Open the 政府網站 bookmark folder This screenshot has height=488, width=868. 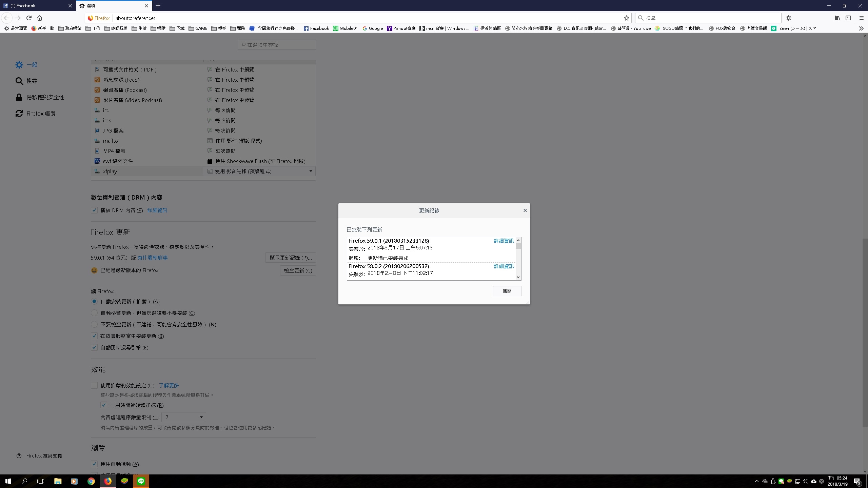click(x=70, y=28)
